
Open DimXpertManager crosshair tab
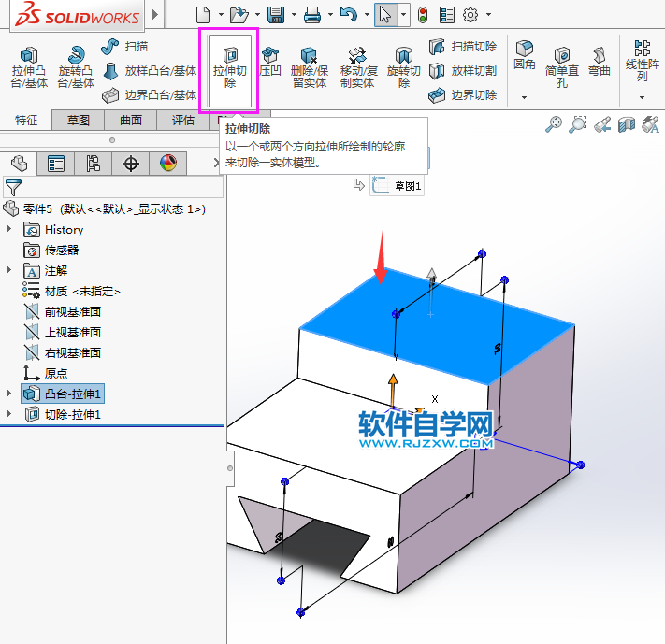[131, 164]
